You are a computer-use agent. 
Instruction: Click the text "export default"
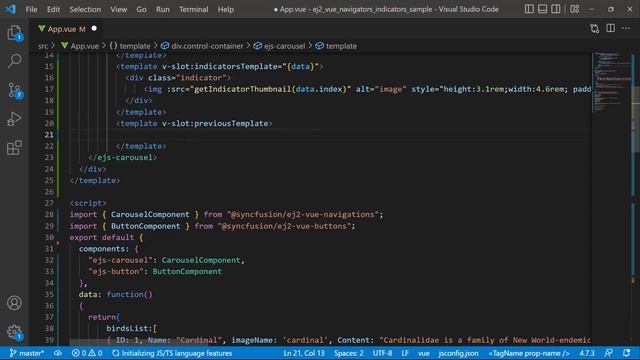click(102, 237)
